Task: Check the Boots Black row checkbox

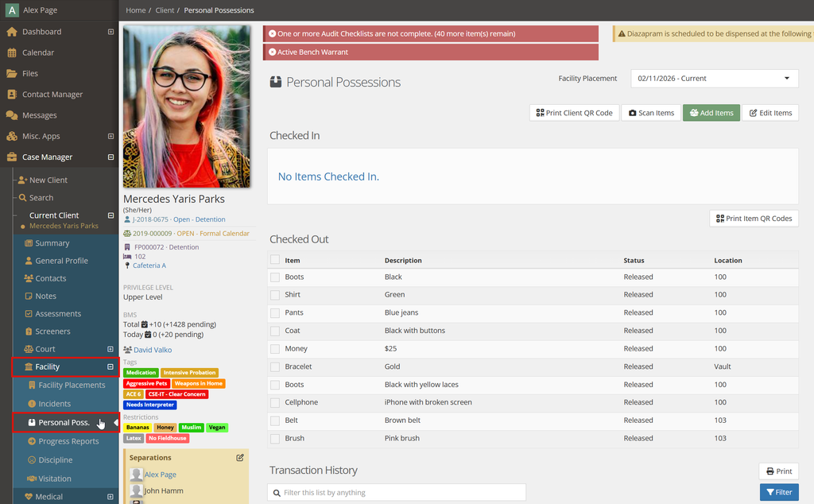Action: click(x=275, y=277)
